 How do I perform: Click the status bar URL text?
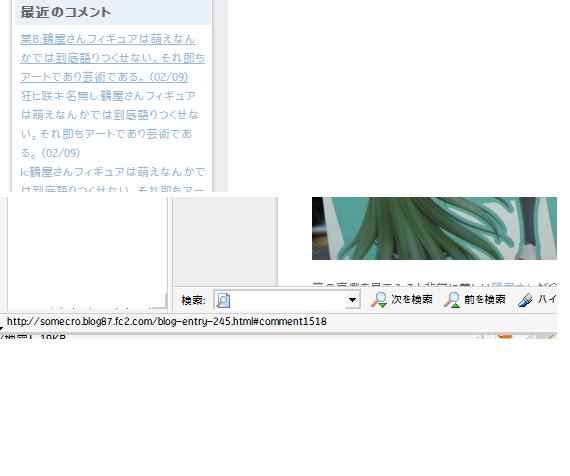pyautogui.click(x=166, y=321)
